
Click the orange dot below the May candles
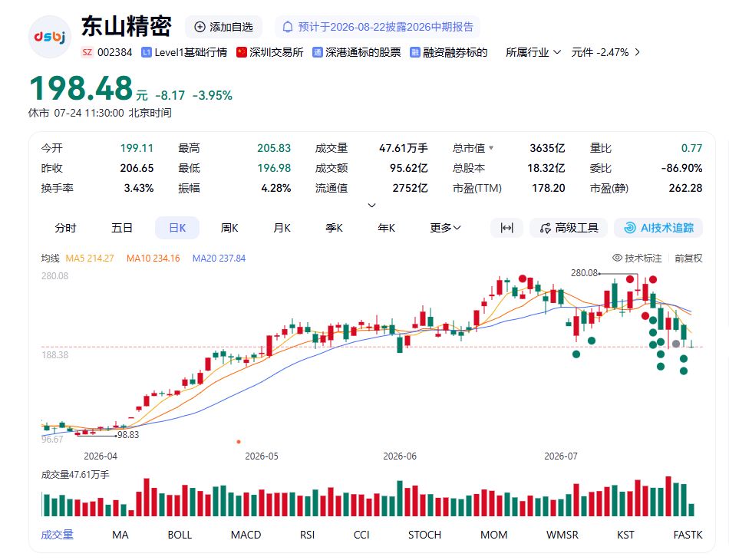click(x=239, y=442)
